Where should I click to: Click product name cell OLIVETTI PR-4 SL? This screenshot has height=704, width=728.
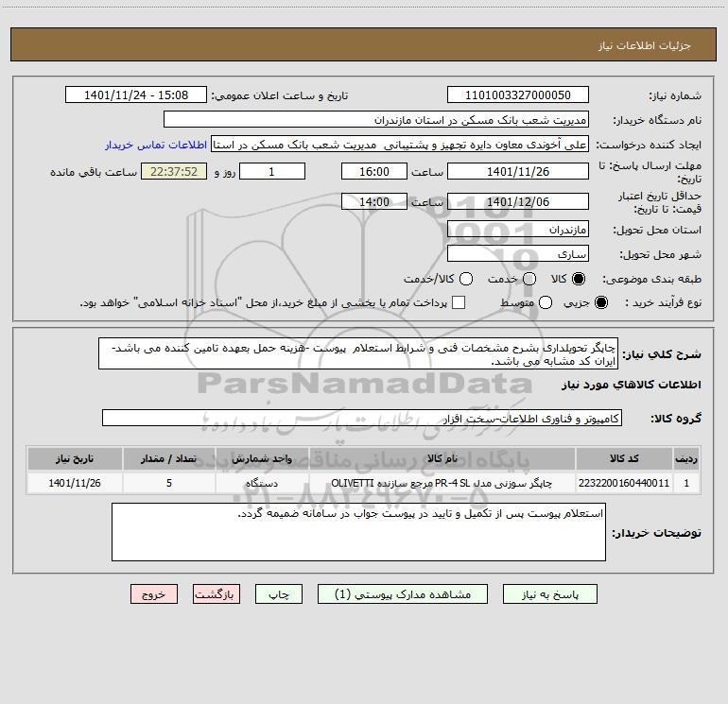click(x=442, y=483)
